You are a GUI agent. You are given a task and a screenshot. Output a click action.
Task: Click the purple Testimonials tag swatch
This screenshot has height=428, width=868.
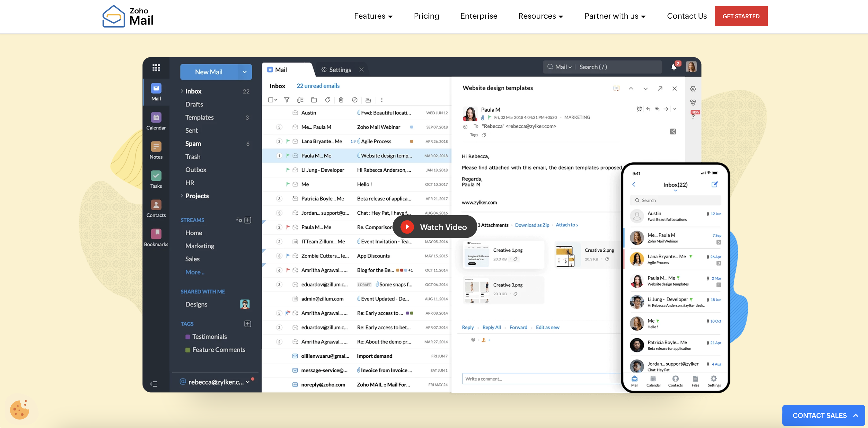[x=188, y=337]
